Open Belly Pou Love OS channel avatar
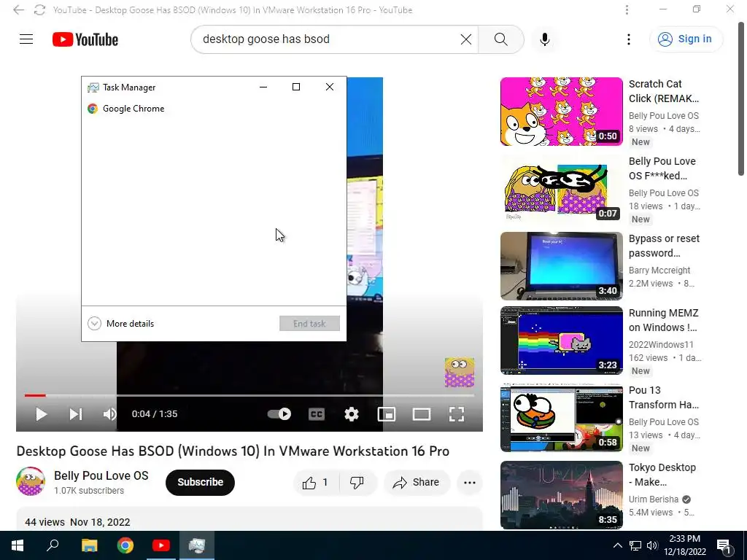 [31, 481]
